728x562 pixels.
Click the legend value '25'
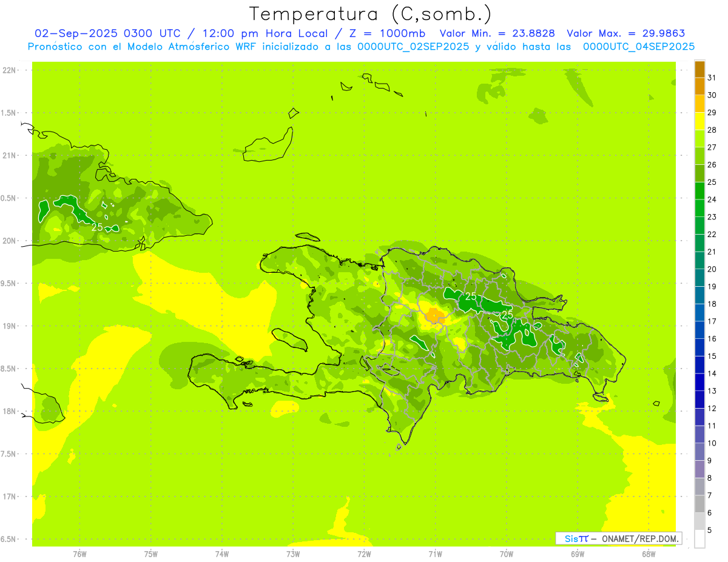[712, 182]
